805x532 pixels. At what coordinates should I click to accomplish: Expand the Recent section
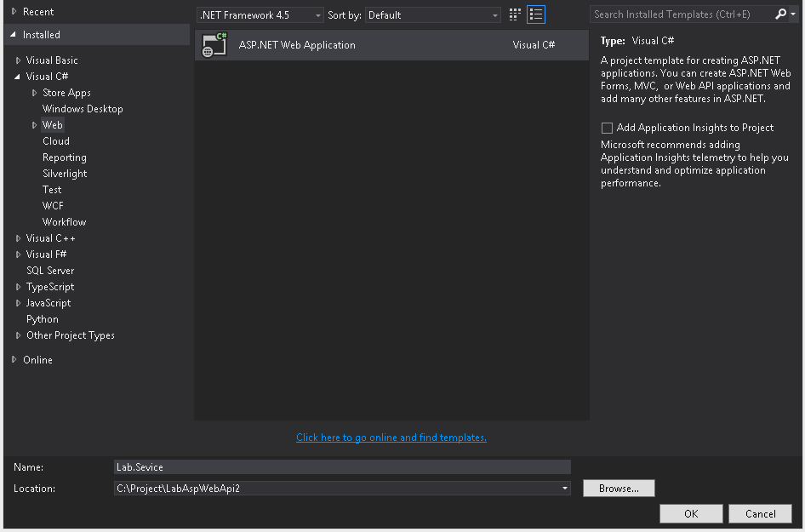14,11
